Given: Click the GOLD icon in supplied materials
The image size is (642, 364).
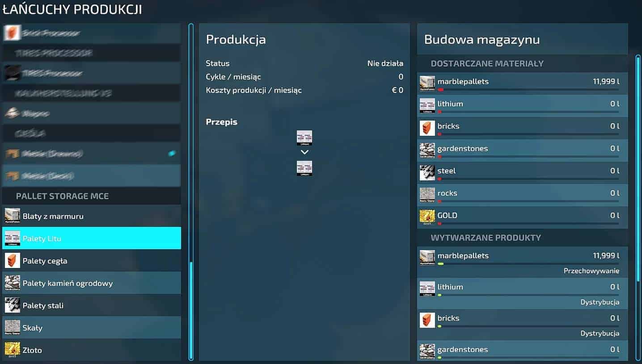Looking at the screenshot, I should click(x=427, y=217).
